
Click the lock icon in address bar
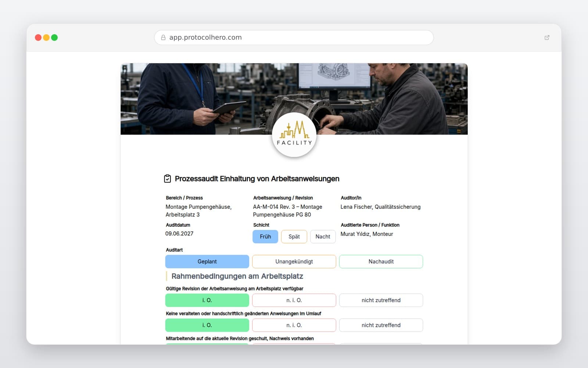click(163, 38)
